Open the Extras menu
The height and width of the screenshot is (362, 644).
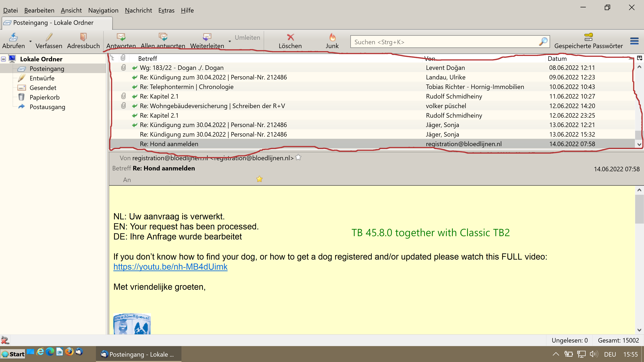(166, 10)
